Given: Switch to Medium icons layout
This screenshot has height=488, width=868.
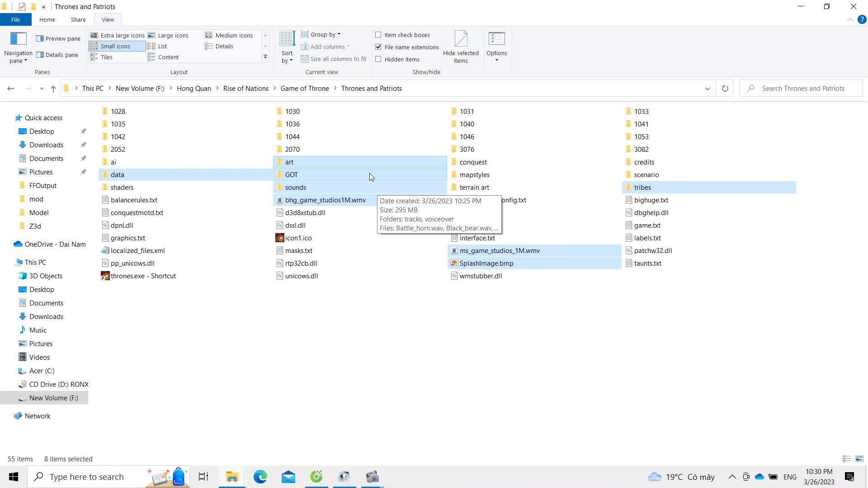Looking at the screenshot, I should 229,35.
